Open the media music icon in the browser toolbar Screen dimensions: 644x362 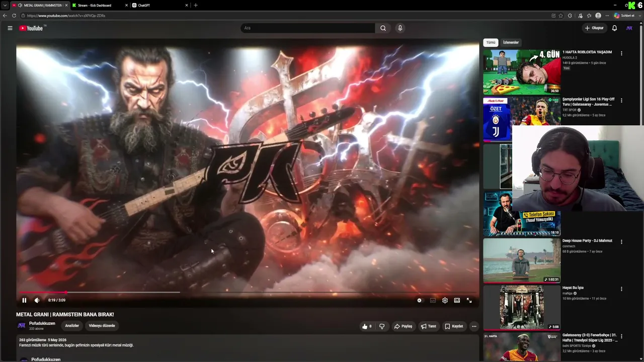click(580, 16)
